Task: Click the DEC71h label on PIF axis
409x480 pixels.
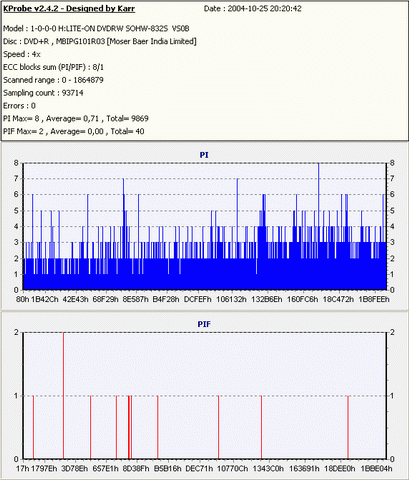Action: pyautogui.click(x=199, y=469)
